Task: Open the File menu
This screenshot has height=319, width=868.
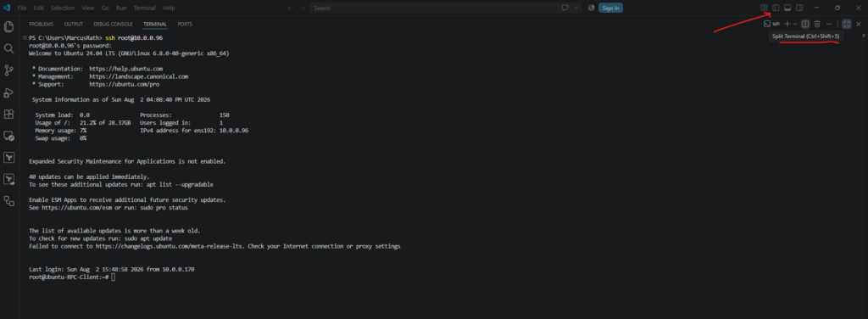Action: 22,8
